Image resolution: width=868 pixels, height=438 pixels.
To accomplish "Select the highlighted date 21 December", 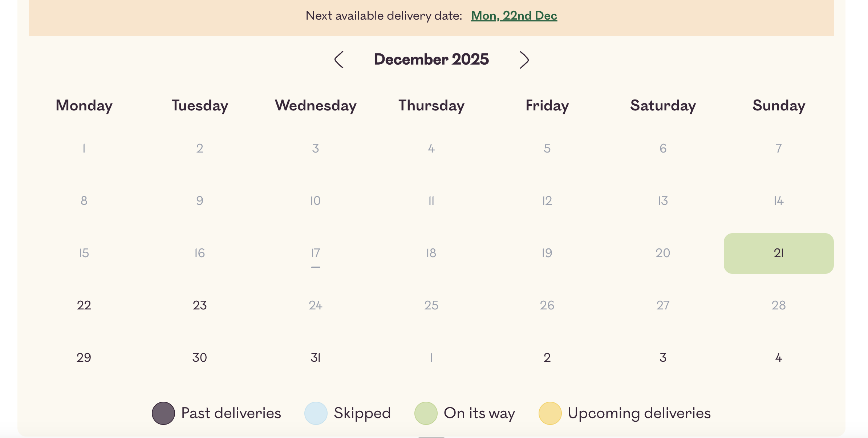I will coord(778,253).
